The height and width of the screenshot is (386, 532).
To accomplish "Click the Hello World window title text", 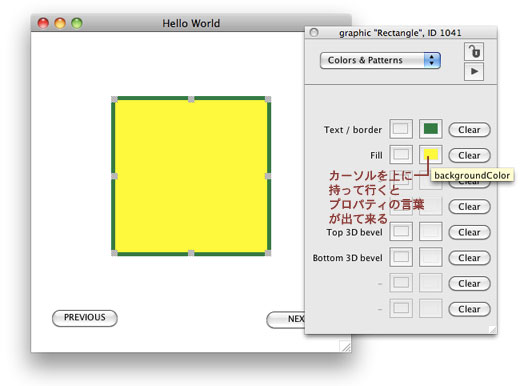I will (191, 23).
